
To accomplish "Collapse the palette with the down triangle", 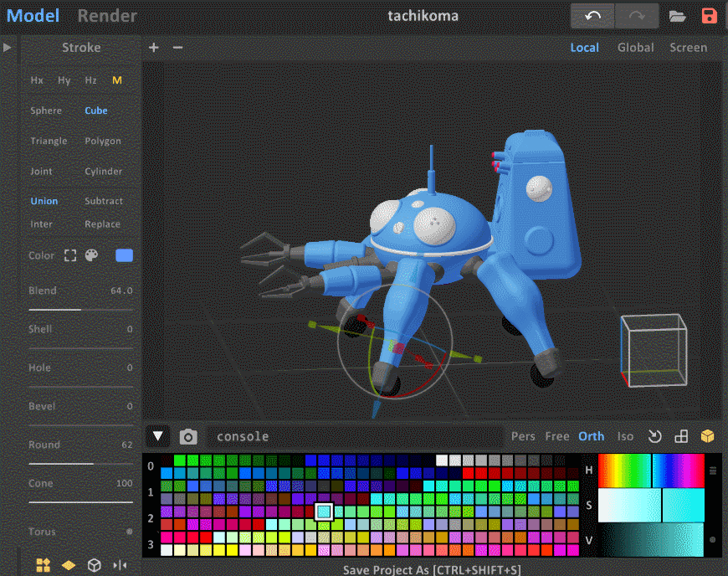I will click(158, 436).
